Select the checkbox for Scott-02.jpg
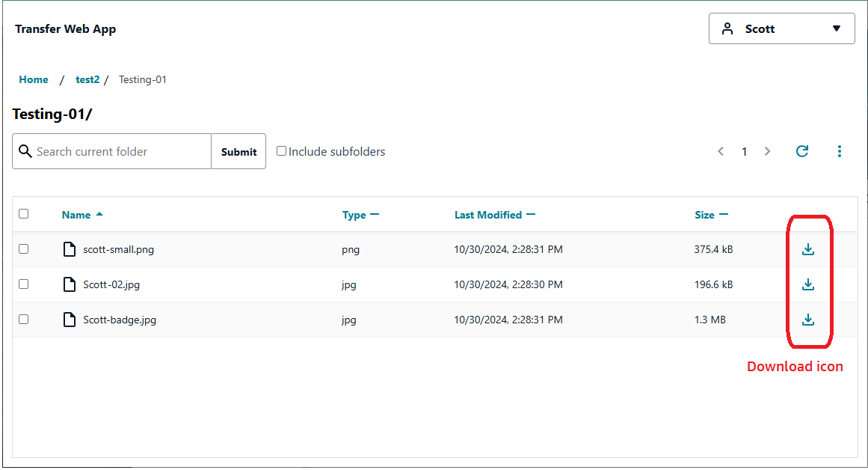The image size is (868, 470). pyautogui.click(x=23, y=284)
